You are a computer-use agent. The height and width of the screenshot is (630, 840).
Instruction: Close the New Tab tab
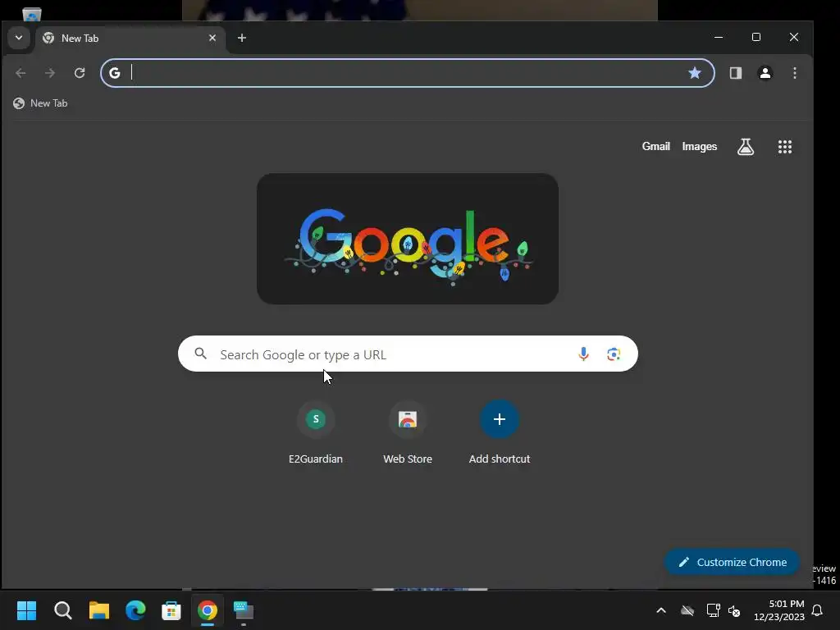212,38
